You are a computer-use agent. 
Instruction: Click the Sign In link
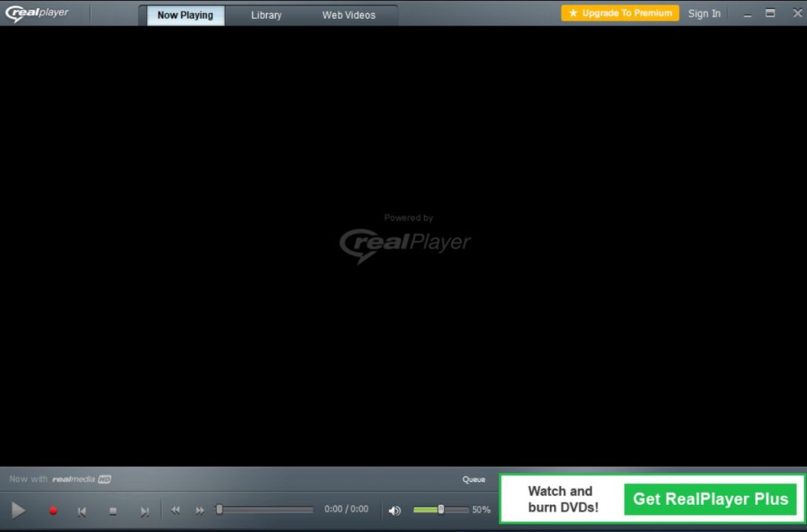[703, 14]
